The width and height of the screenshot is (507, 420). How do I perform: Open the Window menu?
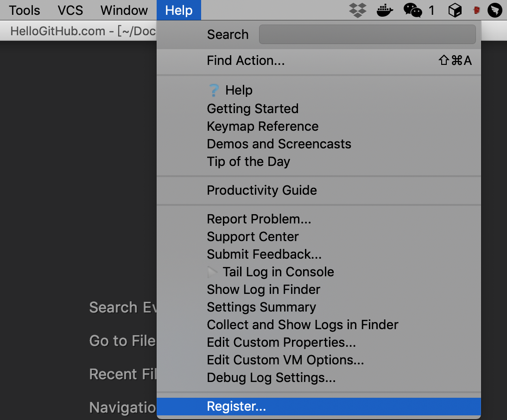[x=124, y=10]
